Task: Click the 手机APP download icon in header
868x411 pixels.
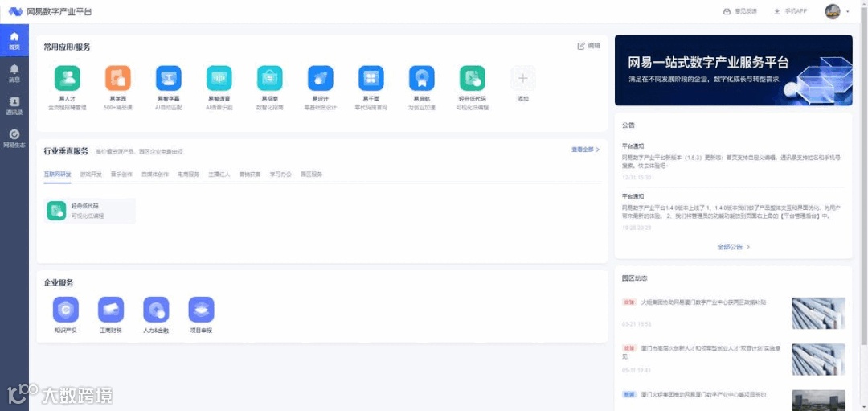Action: click(x=777, y=11)
